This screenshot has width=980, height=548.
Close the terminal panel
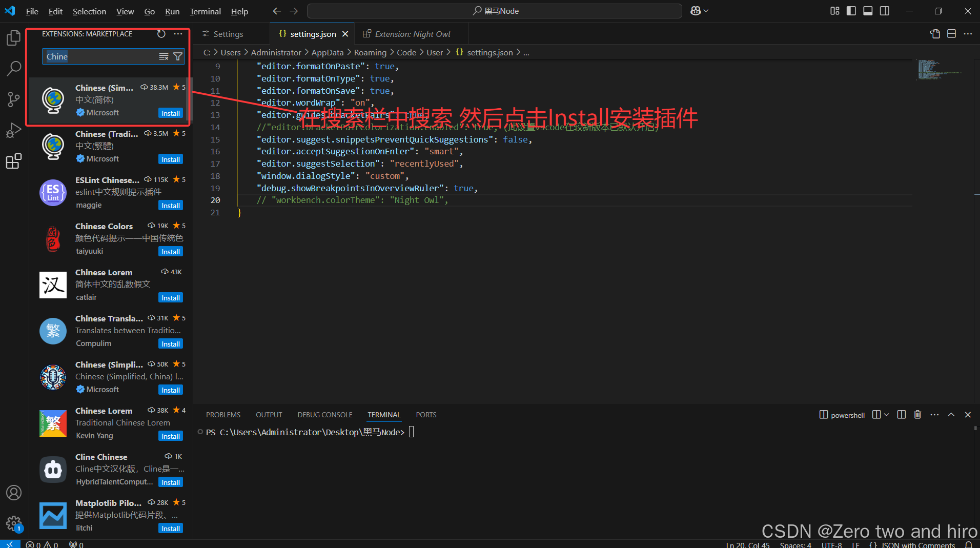pyautogui.click(x=968, y=415)
